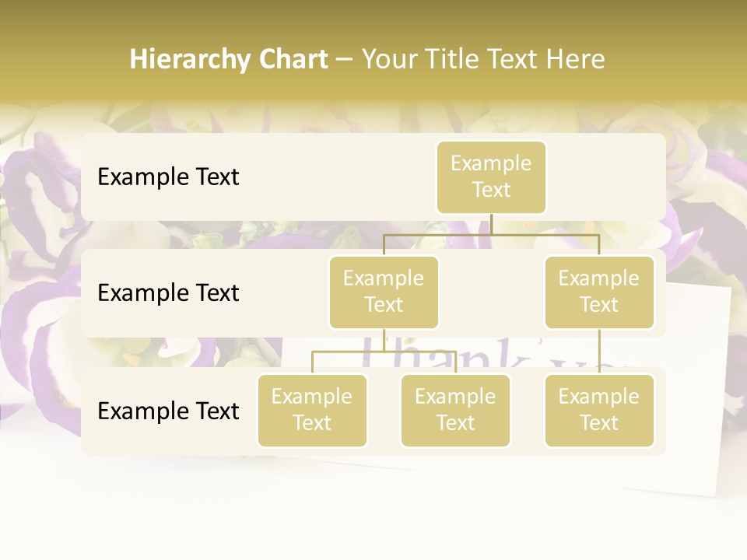The height and width of the screenshot is (560, 747).
Task: Click empty space right of root box in top band
Action: [x=607, y=177]
